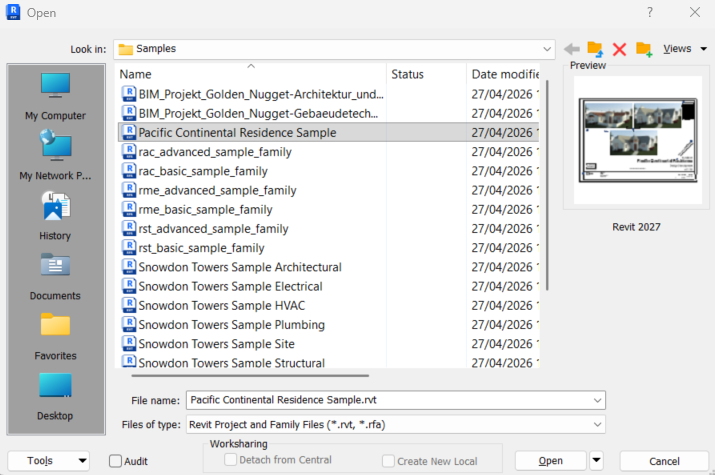Screen dimensions: 715x475
Task: Click the preview thumbnail of the residence
Action: click(x=637, y=140)
